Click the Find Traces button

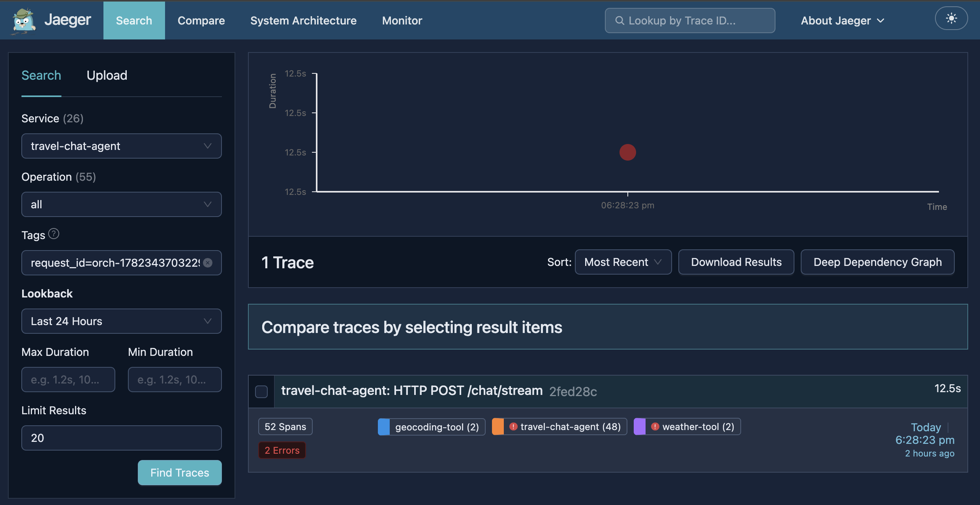point(180,473)
